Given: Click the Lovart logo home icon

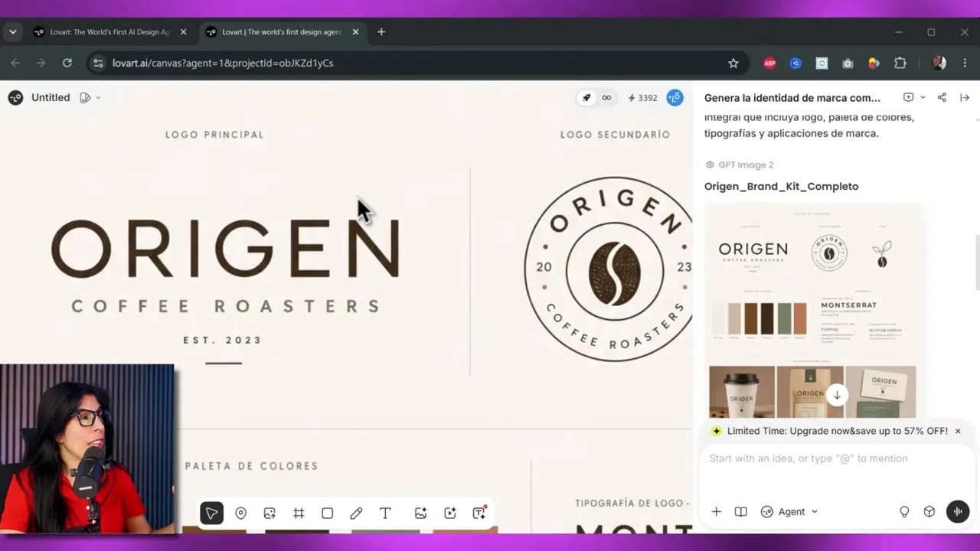Looking at the screenshot, I should 15,97.
